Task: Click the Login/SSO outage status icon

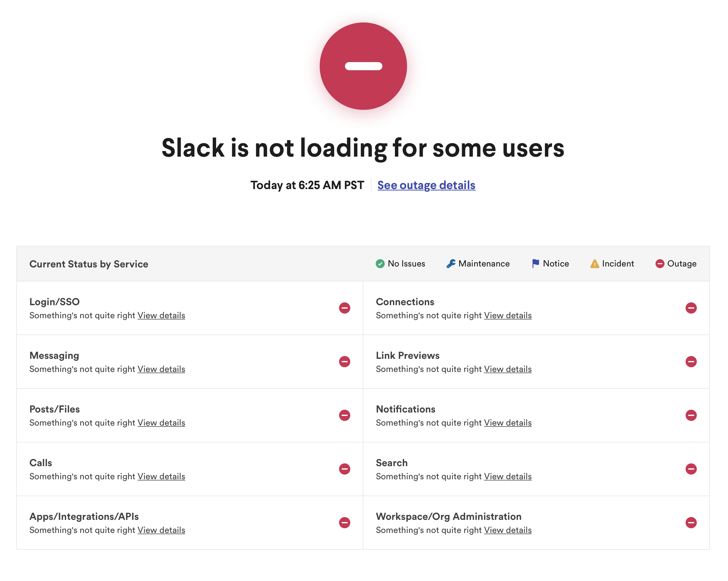Action: pyautogui.click(x=344, y=308)
